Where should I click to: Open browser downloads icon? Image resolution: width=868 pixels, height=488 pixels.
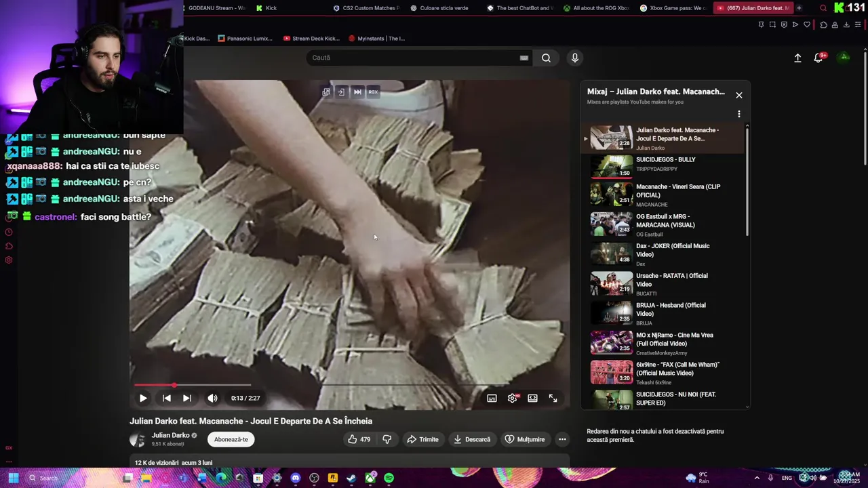click(846, 24)
